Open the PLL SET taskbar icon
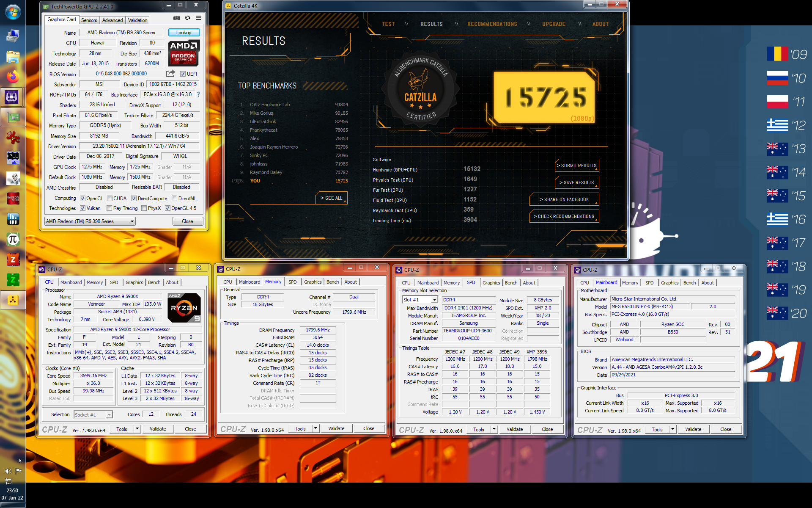Screen dimensions: 812x508 pyautogui.click(x=13, y=158)
